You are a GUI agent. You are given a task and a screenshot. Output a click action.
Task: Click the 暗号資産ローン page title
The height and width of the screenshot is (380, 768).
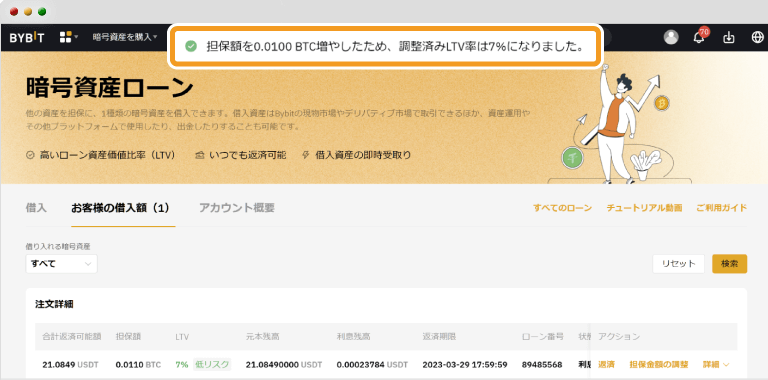tap(109, 88)
